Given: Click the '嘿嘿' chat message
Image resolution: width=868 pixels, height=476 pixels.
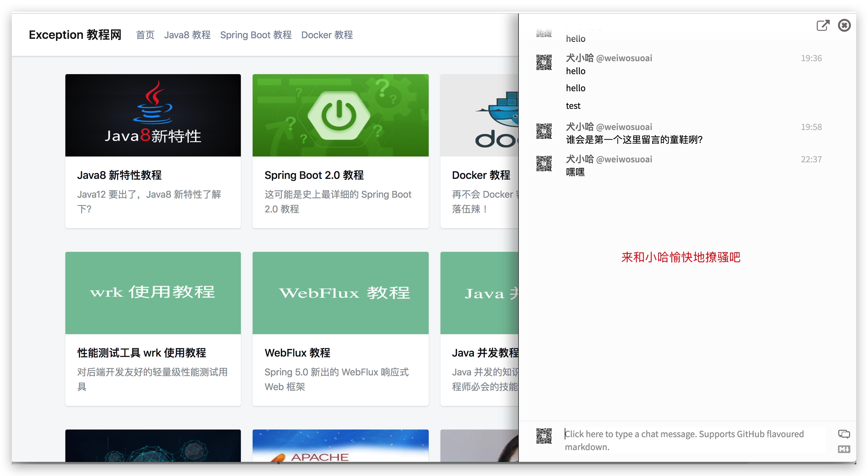Looking at the screenshot, I should click(x=575, y=172).
